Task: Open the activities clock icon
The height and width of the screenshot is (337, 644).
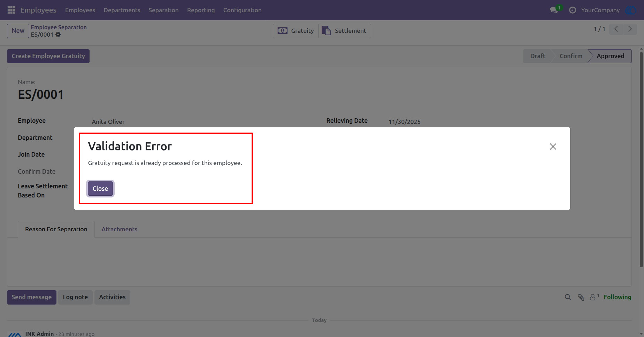Action: pyautogui.click(x=572, y=10)
